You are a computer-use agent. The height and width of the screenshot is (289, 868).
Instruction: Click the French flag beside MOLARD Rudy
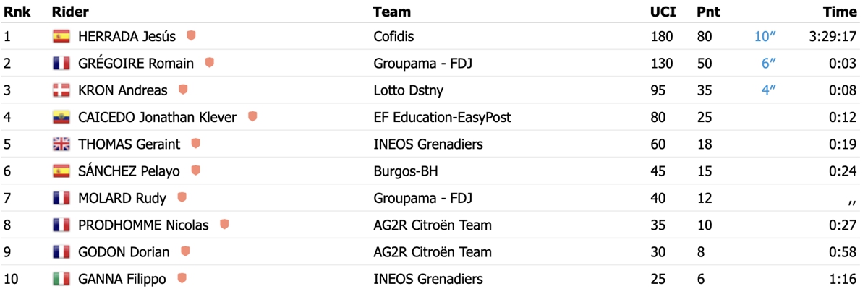61,198
